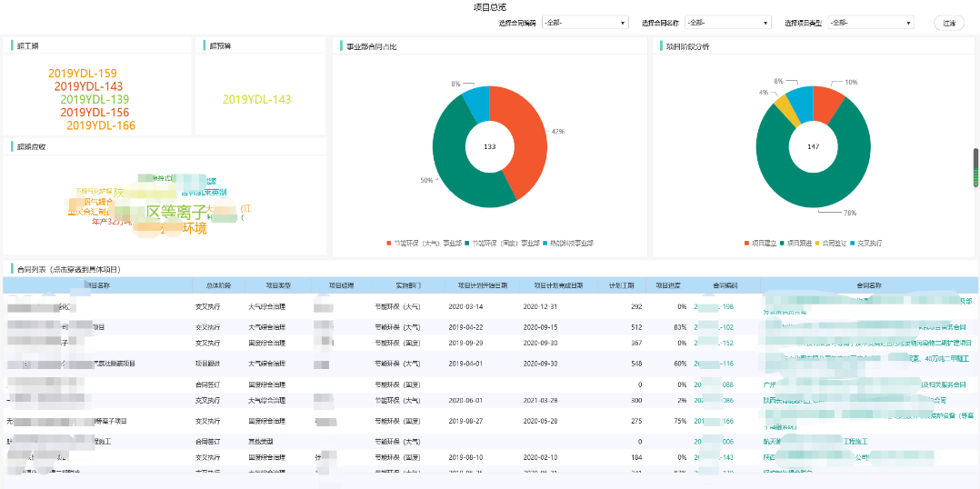Open the 选择合同名称 dropdown
The width and height of the screenshot is (980, 489).
point(728,23)
